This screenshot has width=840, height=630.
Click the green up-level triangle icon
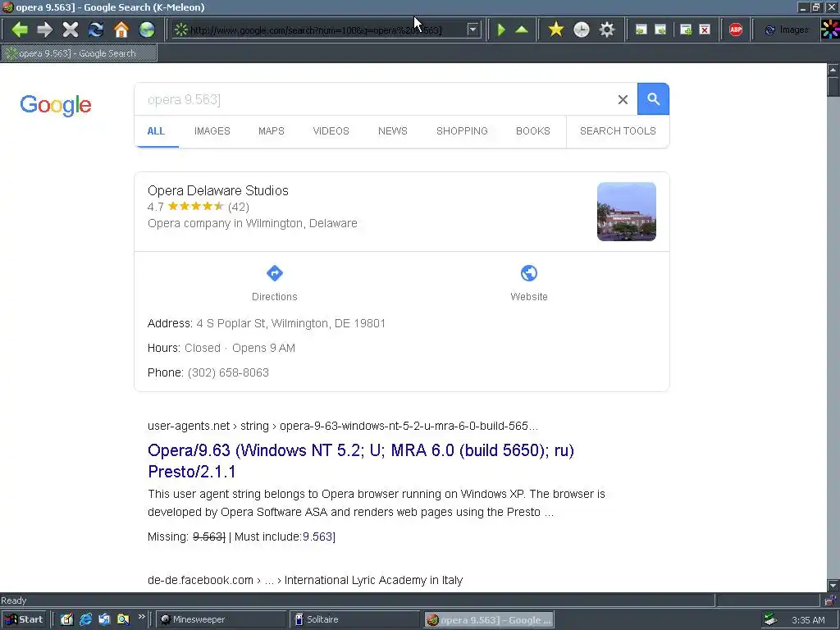click(521, 30)
